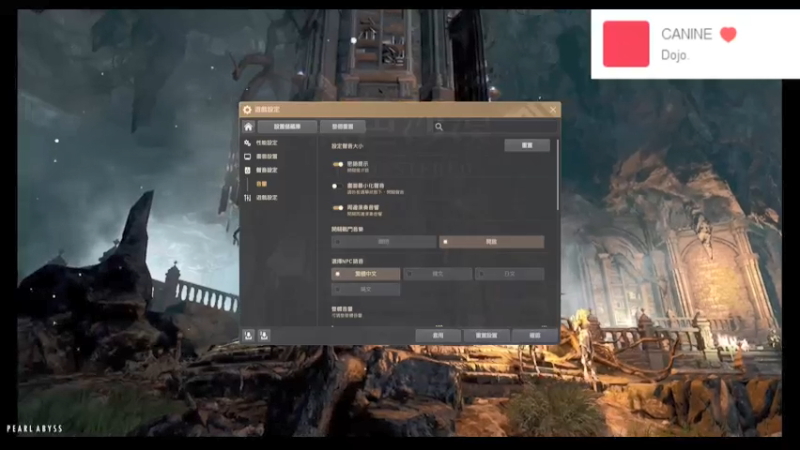Image resolution: width=800 pixels, height=450 pixels.
Task: Select 關閉 for the battle music option
Action: [384, 242]
